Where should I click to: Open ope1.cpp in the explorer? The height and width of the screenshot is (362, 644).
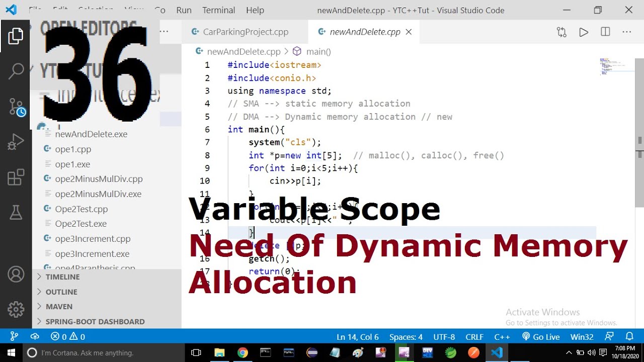point(73,149)
